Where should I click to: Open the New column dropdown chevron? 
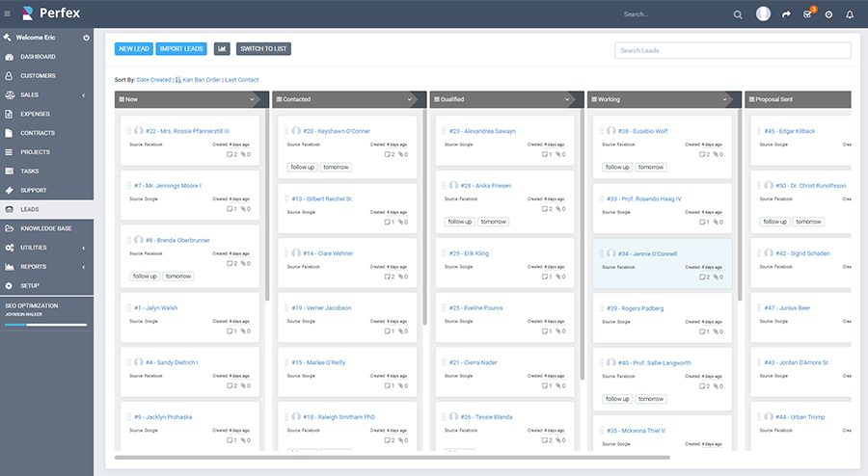[253, 99]
